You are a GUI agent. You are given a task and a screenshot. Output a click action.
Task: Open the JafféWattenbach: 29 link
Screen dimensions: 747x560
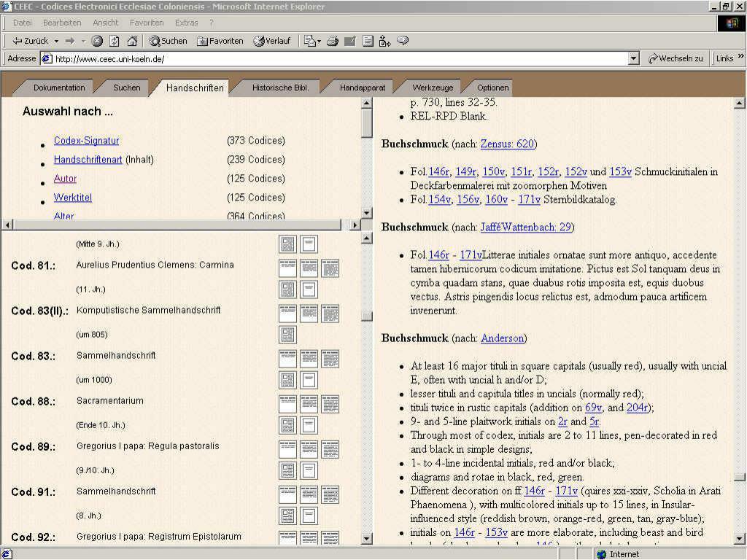[x=525, y=227]
